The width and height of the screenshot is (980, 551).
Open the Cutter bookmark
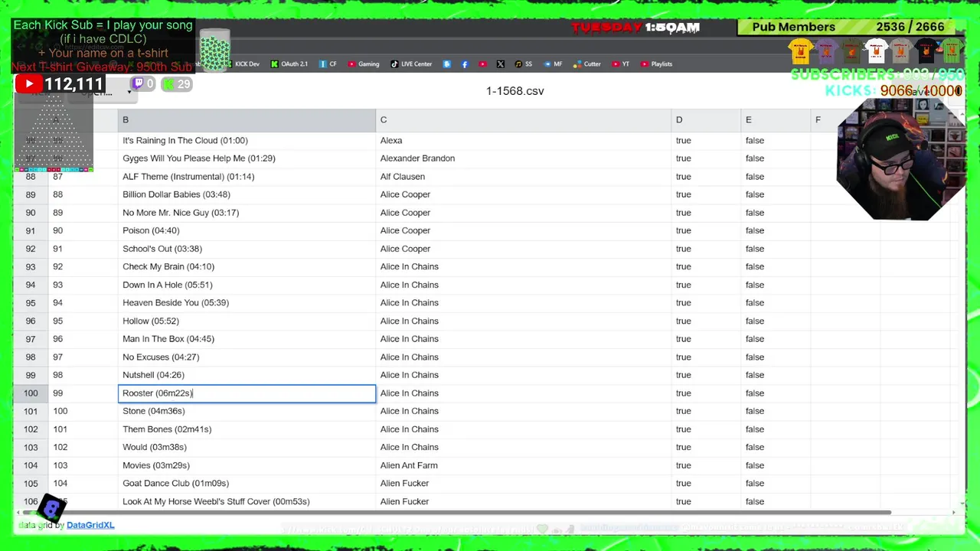588,64
